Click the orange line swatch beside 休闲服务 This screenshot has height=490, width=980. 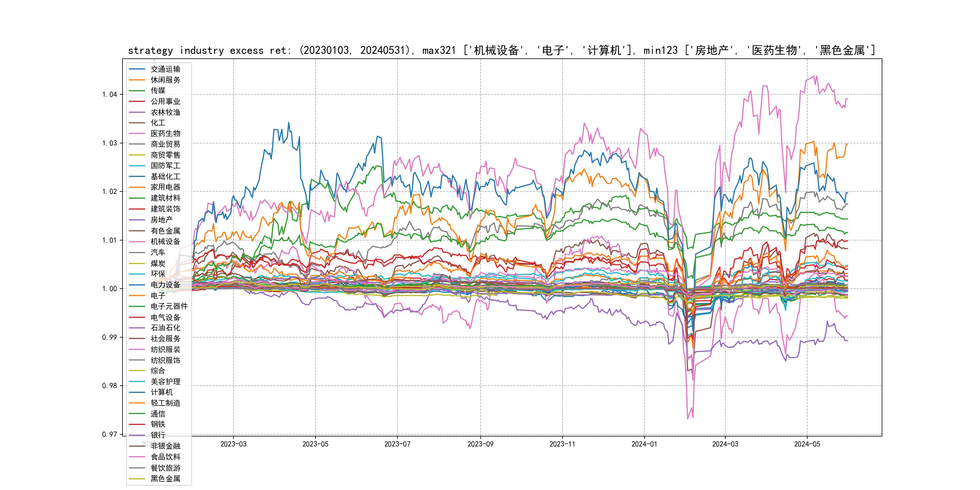tap(137, 80)
